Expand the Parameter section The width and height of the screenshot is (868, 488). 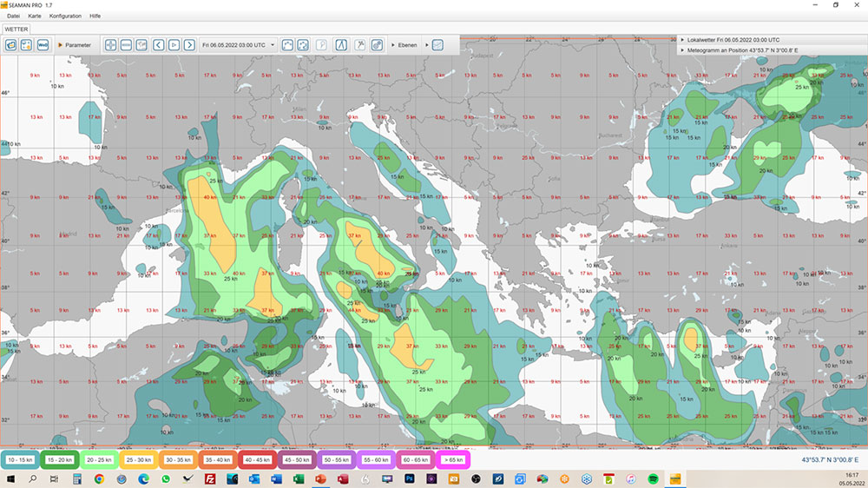click(74, 44)
